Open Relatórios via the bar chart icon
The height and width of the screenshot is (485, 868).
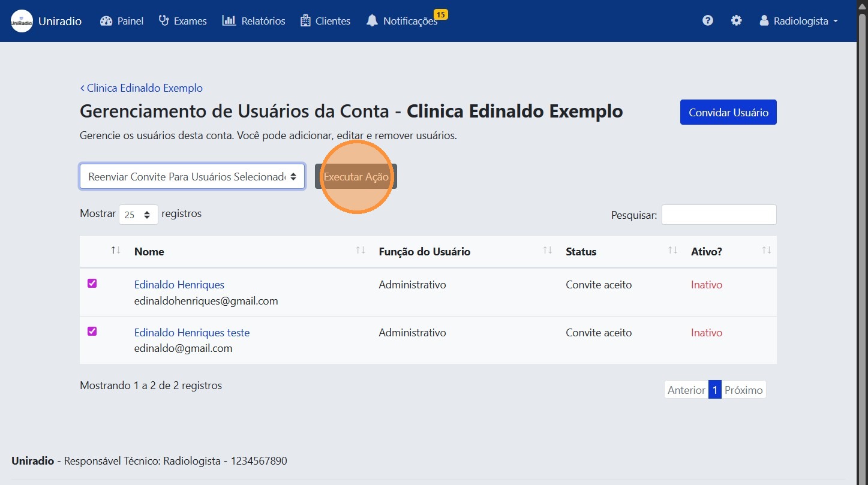pos(229,20)
